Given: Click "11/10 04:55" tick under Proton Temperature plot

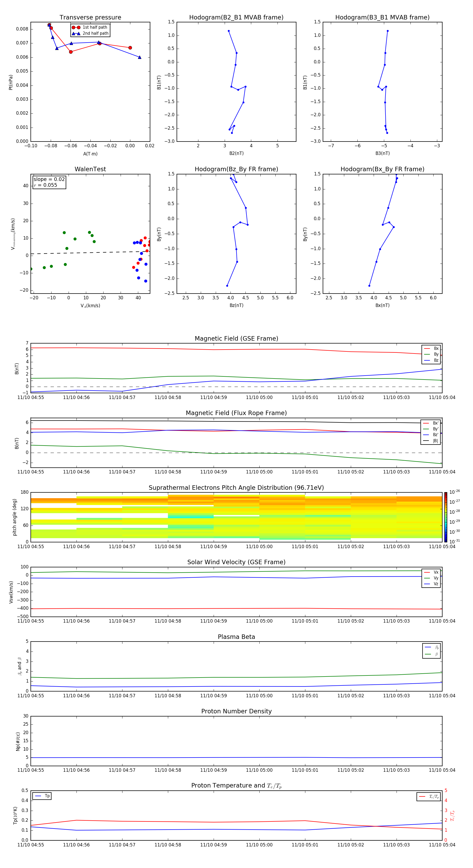Looking at the screenshot, I should click(x=31, y=845).
